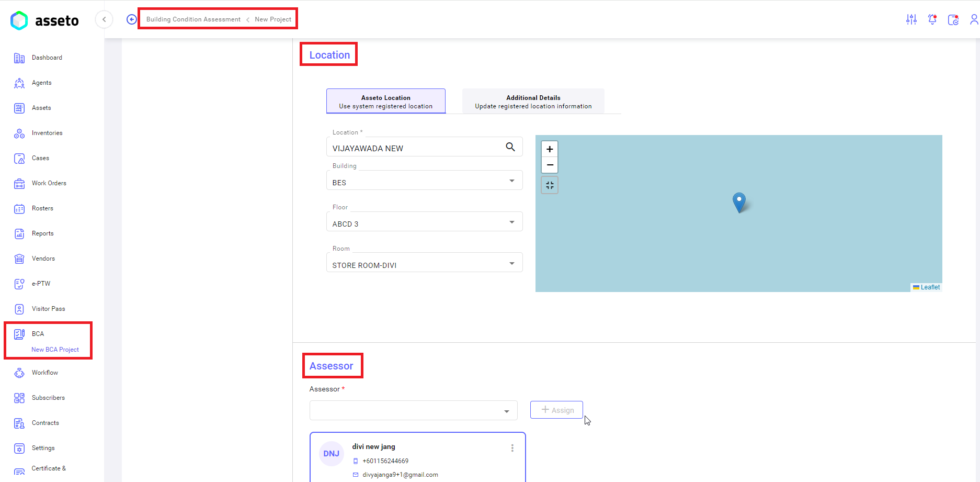The image size is (980, 482).
Task: Select the Workflow menu label
Action: tap(45, 373)
